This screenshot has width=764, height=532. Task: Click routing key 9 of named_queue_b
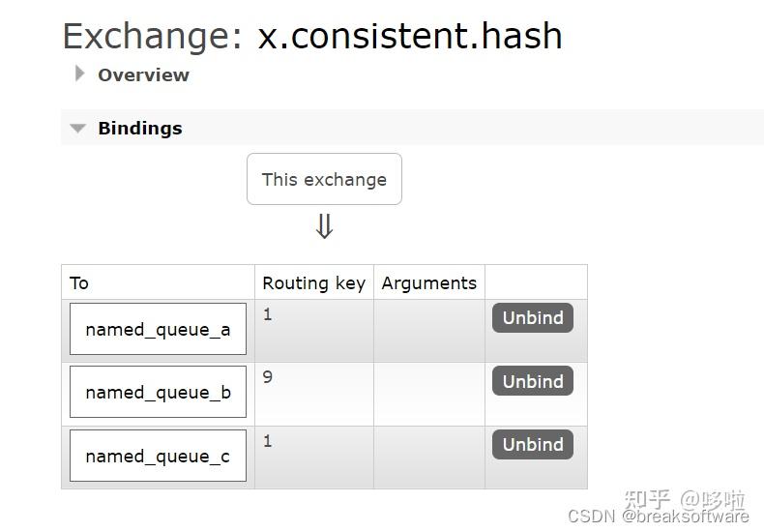pyautogui.click(x=268, y=377)
